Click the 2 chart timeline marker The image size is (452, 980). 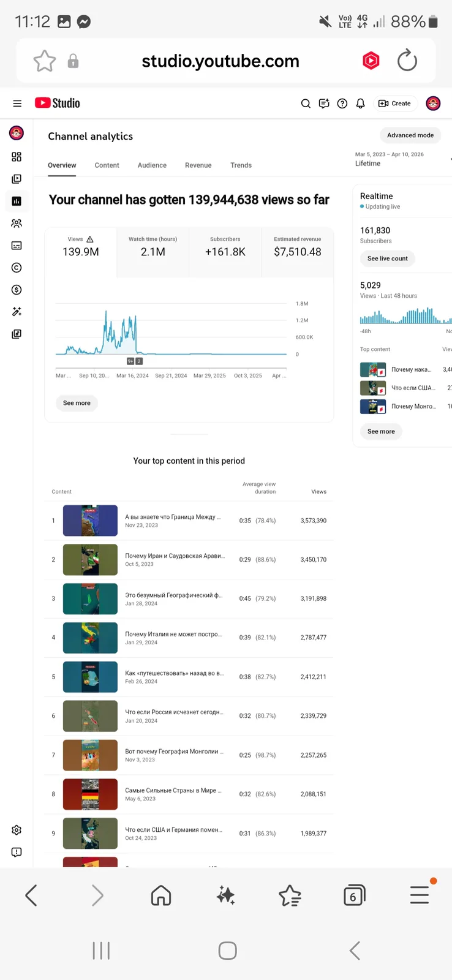coord(139,361)
